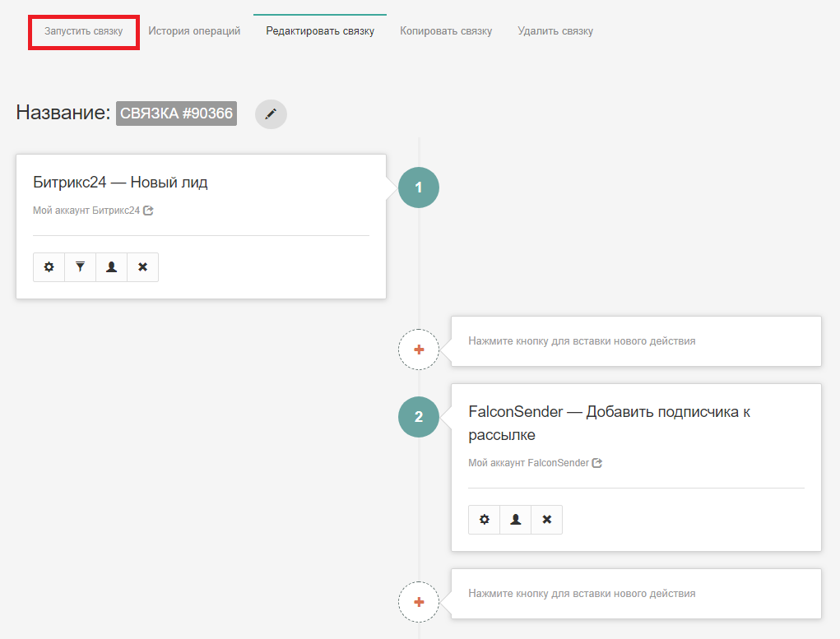Remove Битрикс24 step with X icon

click(x=142, y=266)
